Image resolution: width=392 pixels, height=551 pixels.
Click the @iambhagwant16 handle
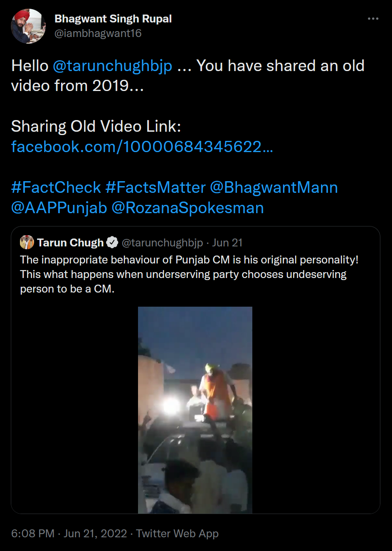tap(98, 33)
